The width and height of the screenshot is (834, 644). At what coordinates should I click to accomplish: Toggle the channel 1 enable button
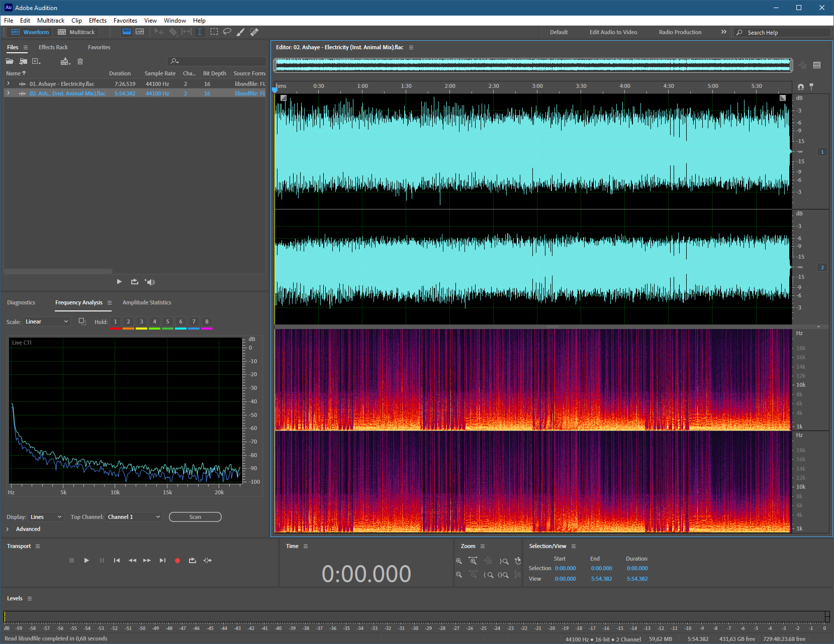click(822, 152)
